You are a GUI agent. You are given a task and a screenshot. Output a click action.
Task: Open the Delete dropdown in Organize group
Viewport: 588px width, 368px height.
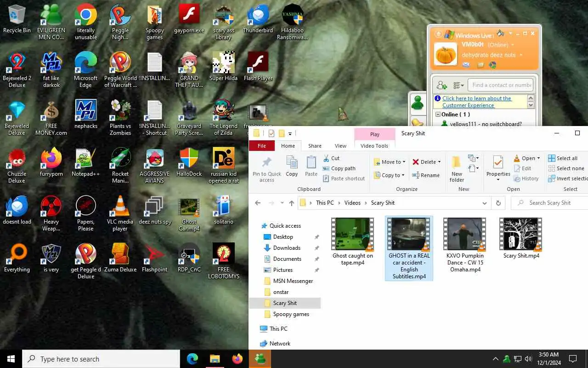tap(439, 162)
